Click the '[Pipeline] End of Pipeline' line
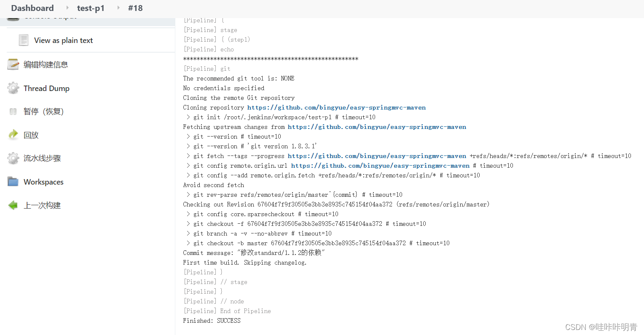 (x=227, y=311)
